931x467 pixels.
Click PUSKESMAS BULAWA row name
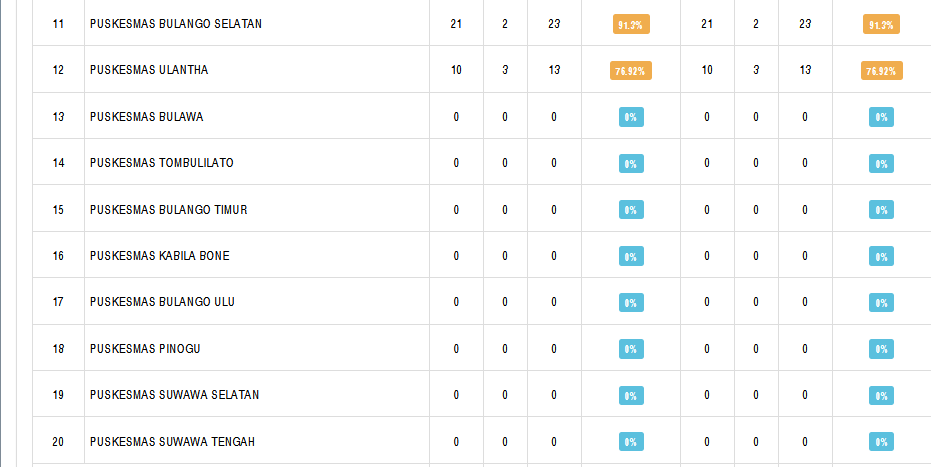point(147,117)
